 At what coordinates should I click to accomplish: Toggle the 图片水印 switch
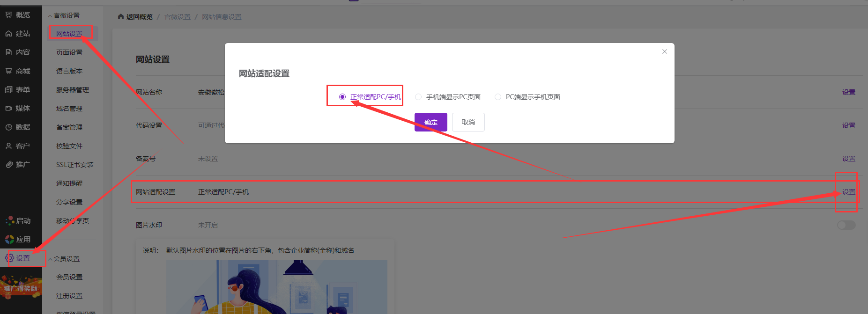tap(846, 225)
